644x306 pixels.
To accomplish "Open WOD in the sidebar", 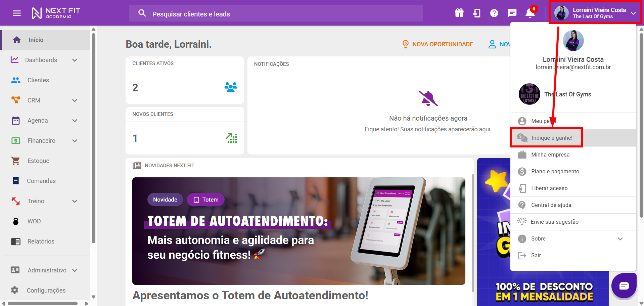I will [x=45, y=221].
